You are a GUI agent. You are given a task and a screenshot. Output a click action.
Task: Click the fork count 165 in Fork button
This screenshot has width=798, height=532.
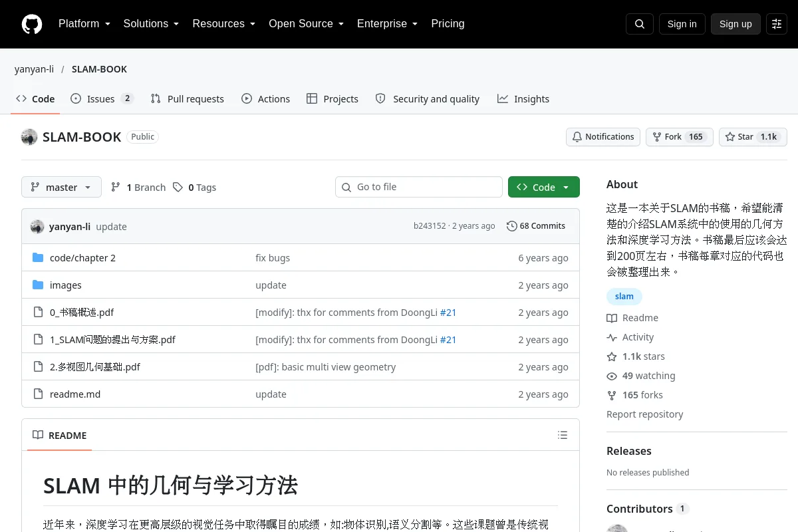[x=696, y=136]
